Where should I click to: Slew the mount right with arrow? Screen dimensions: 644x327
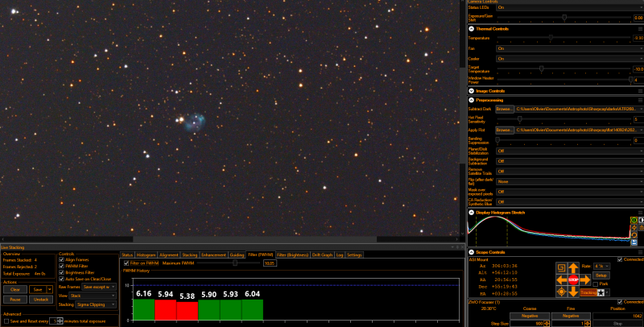[585, 280]
